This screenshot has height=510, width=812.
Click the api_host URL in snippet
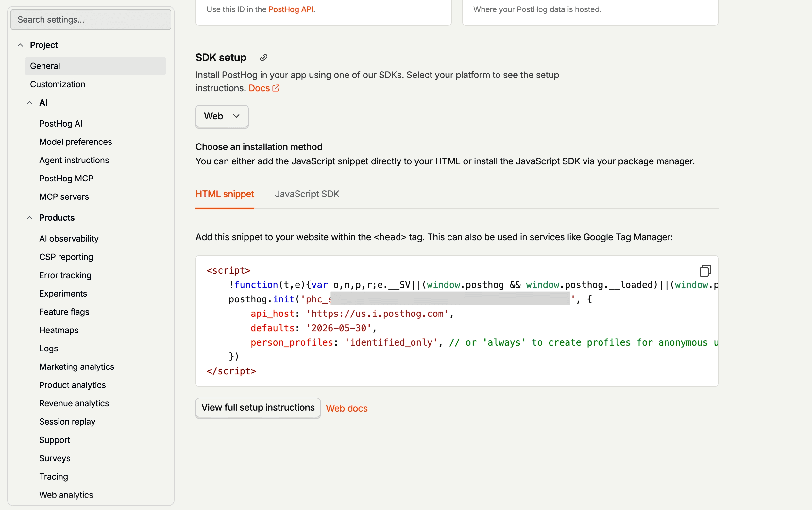[x=377, y=314]
